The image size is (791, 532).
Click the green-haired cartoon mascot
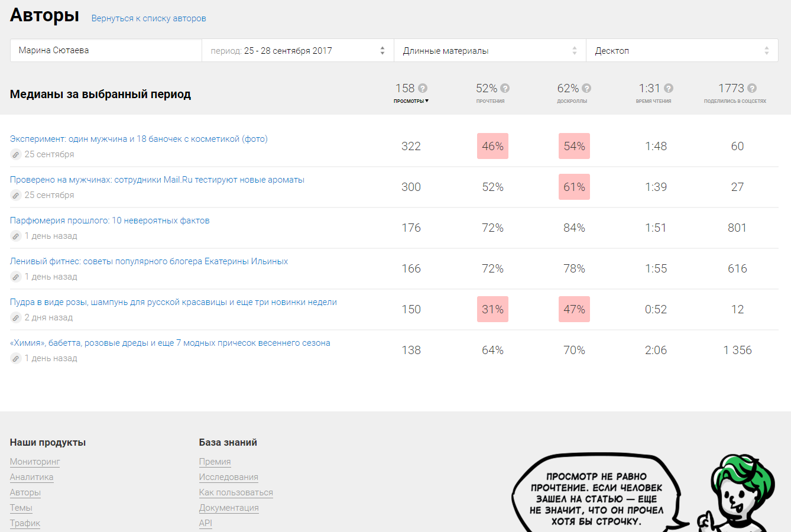(736, 494)
